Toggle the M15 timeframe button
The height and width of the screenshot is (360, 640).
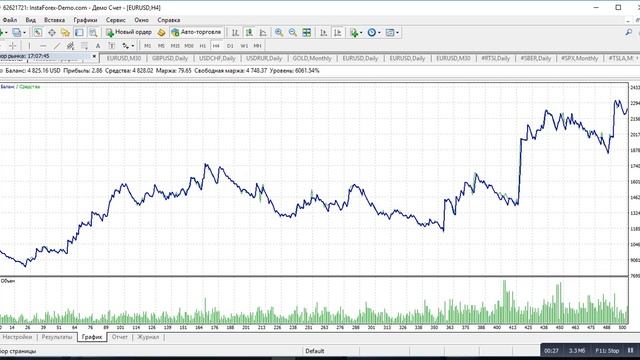click(175, 46)
